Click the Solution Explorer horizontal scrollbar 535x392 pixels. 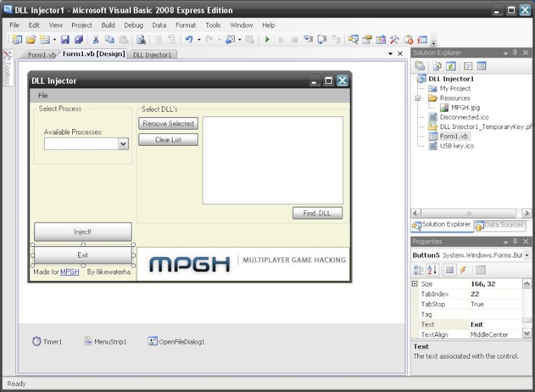pos(469,213)
